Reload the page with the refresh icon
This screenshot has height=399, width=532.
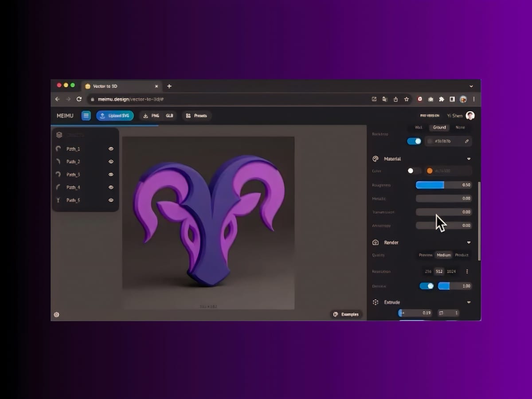tap(79, 99)
